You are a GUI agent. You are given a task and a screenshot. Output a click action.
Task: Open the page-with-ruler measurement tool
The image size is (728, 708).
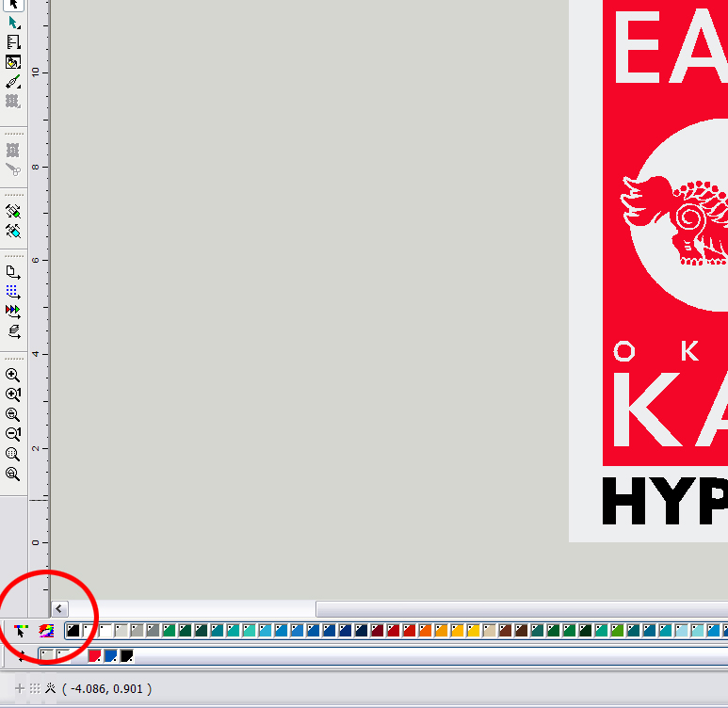[13, 42]
